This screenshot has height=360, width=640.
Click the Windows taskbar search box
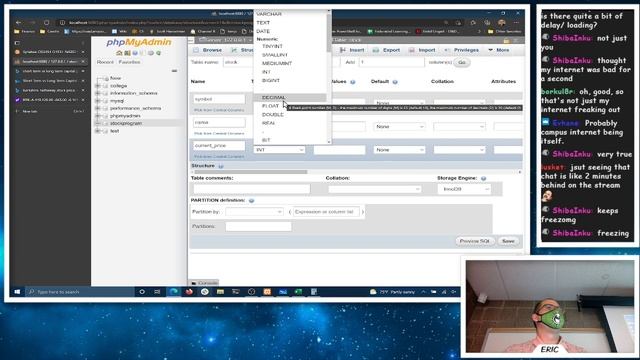(80, 292)
